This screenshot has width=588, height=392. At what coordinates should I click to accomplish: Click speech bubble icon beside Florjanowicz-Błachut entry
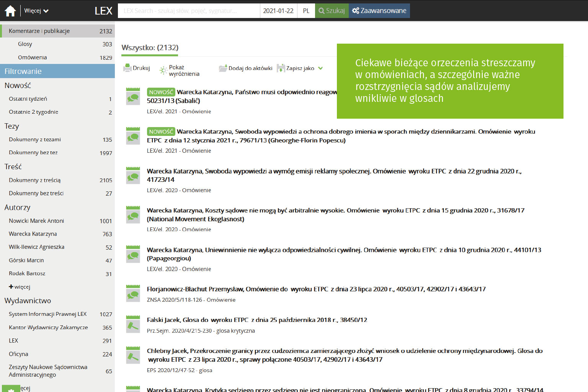pyautogui.click(x=133, y=294)
